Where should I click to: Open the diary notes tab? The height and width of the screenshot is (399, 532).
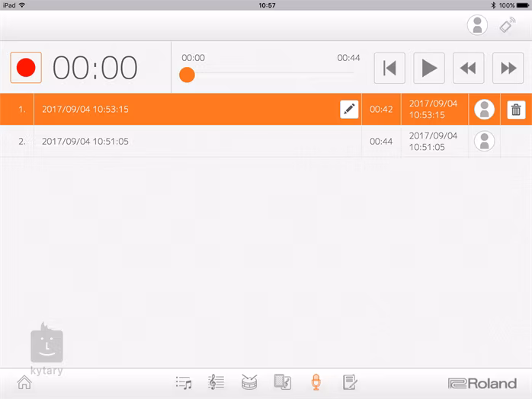coord(349,383)
